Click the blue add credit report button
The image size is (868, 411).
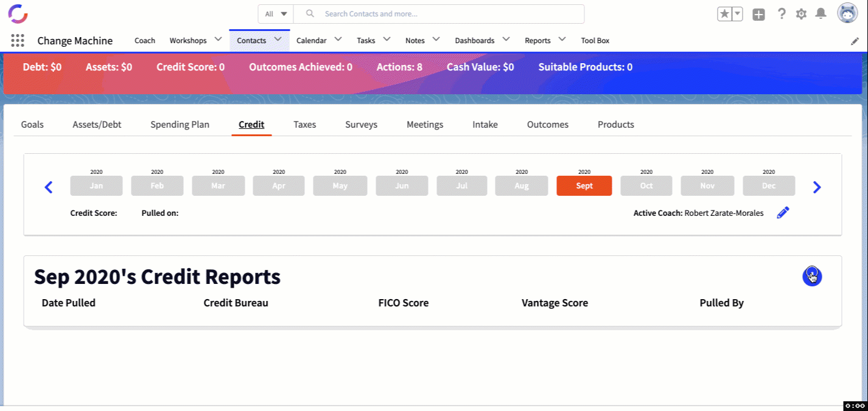(x=812, y=276)
